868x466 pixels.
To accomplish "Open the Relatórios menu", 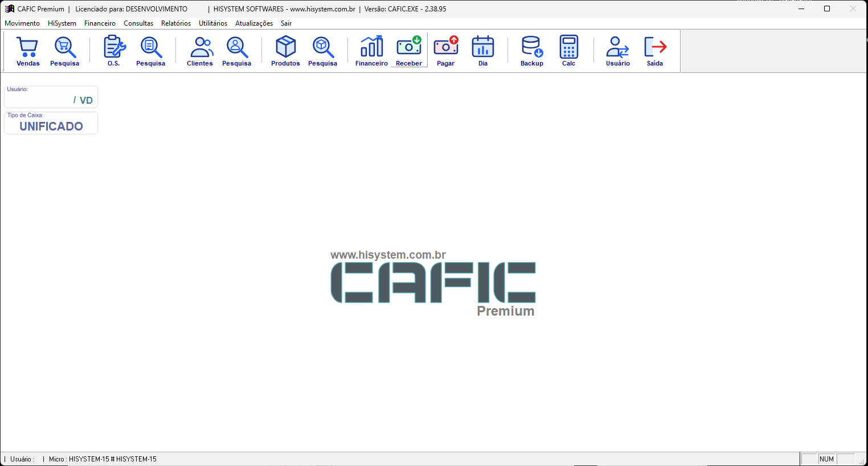I will [176, 23].
